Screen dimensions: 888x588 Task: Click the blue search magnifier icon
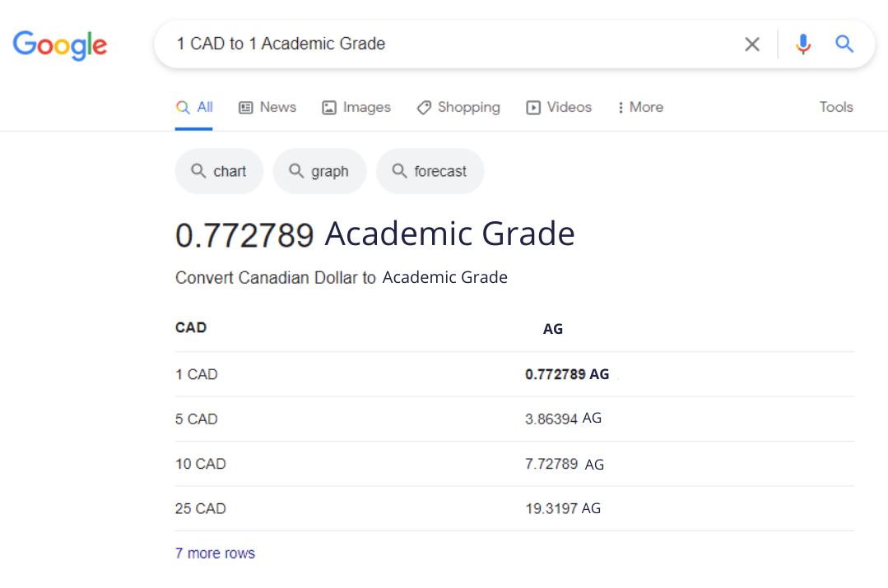coord(844,44)
